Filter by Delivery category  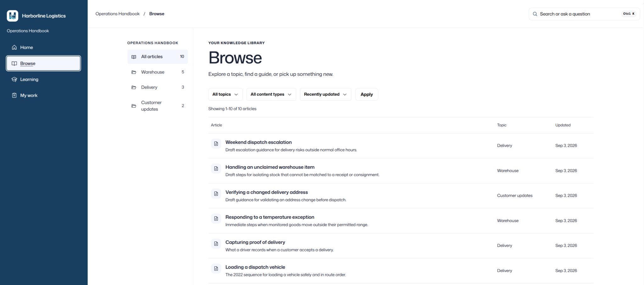click(158, 88)
